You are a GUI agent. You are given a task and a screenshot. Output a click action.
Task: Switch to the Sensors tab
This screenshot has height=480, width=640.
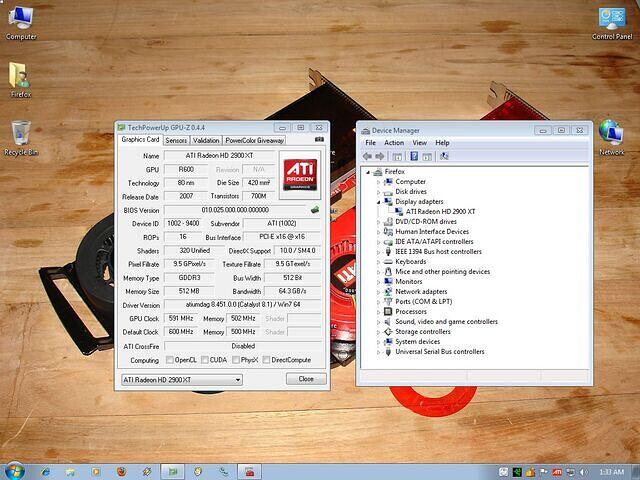point(176,140)
